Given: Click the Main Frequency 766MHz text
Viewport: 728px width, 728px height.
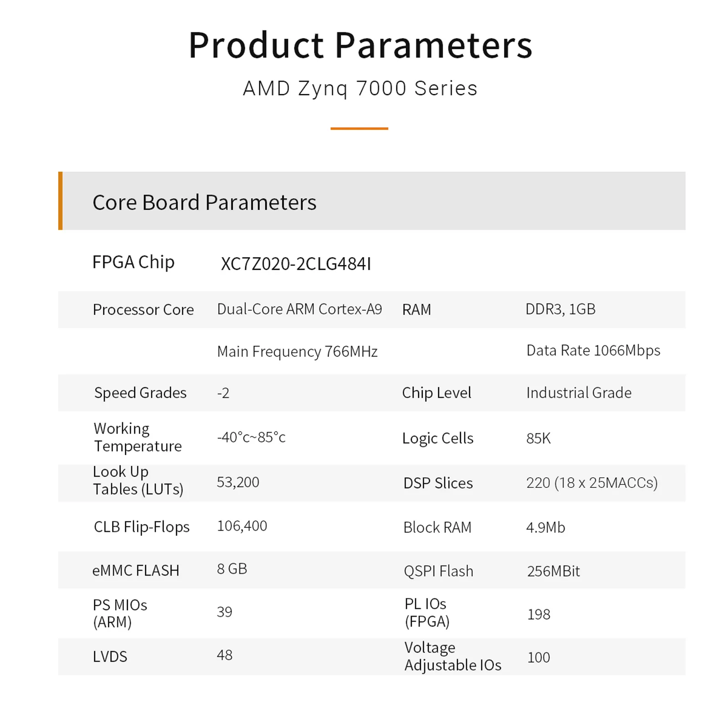Looking at the screenshot, I should 297,352.
